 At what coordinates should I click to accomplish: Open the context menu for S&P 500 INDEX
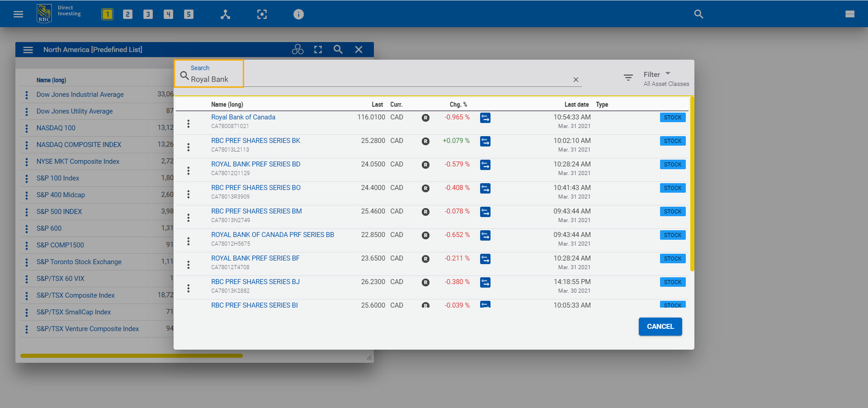tap(27, 211)
